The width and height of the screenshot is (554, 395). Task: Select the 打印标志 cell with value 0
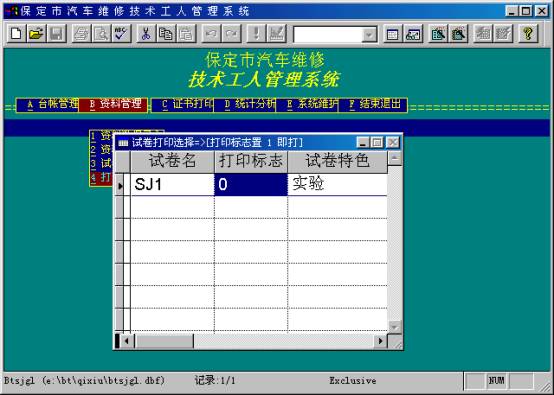[x=251, y=184]
